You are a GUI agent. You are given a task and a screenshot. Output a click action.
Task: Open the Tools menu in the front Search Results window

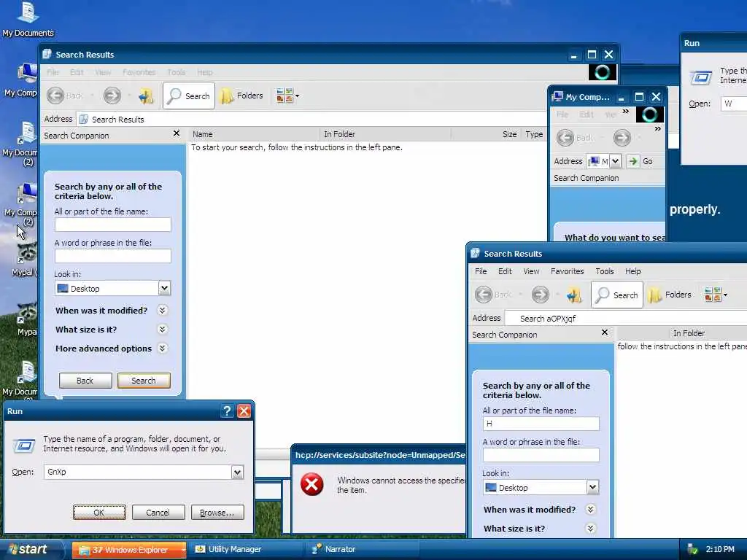click(605, 271)
